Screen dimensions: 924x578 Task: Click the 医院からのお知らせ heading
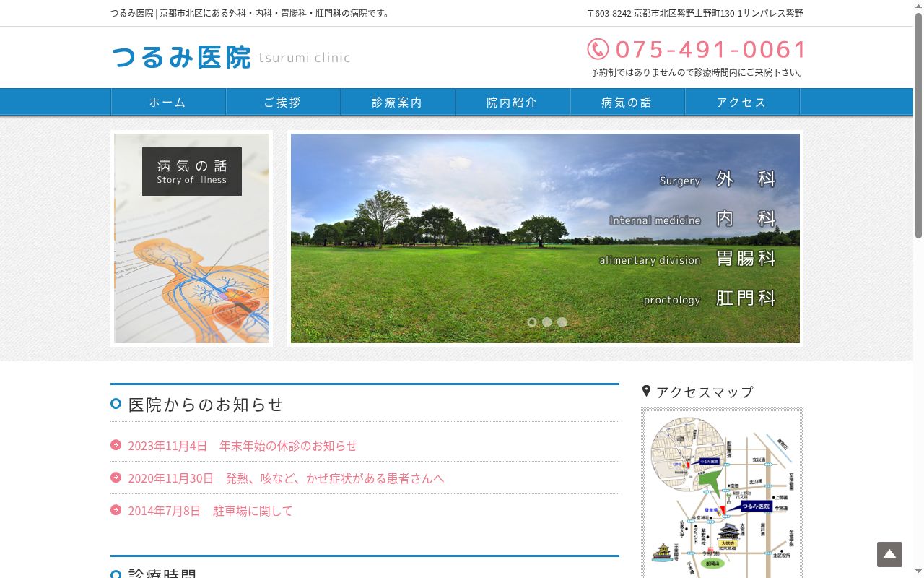(x=206, y=404)
